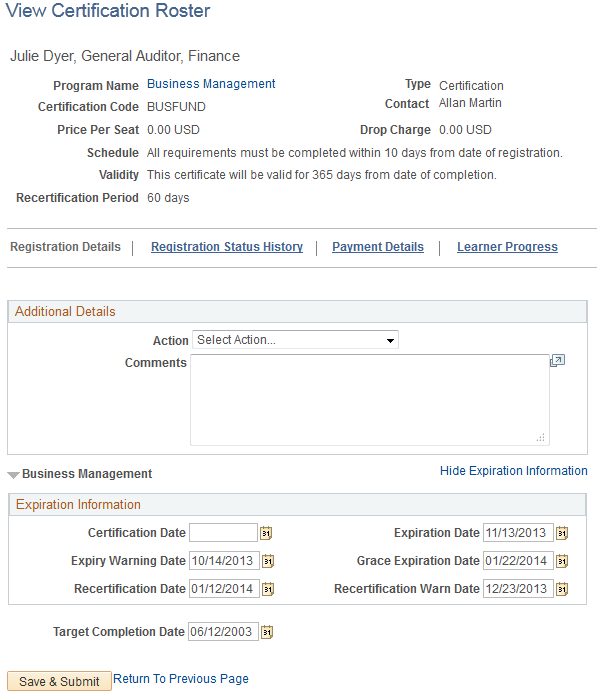The height and width of the screenshot is (694, 601).
Task: Click the Comments box resize grip
Action: (x=540, y=438)
